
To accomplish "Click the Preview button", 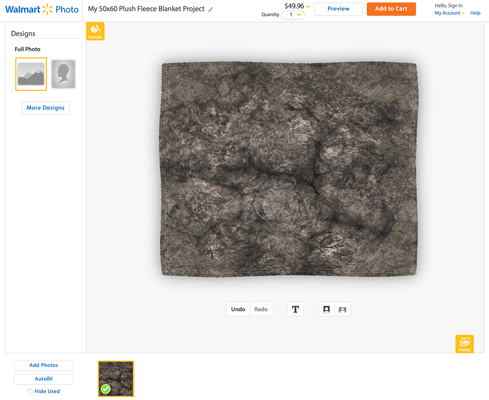I will pos(338,9).
